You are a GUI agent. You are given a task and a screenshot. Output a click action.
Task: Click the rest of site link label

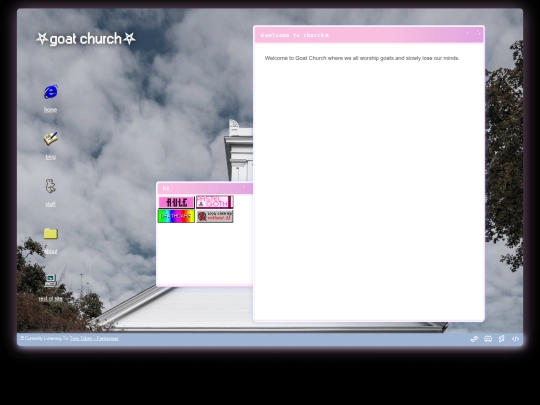click(x=50, y=299)
